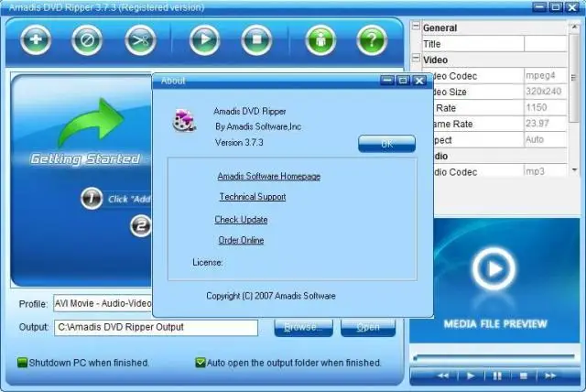This screenshot has height=392, width=586.
Task: Close the About dialog
Action: point(419,81)
